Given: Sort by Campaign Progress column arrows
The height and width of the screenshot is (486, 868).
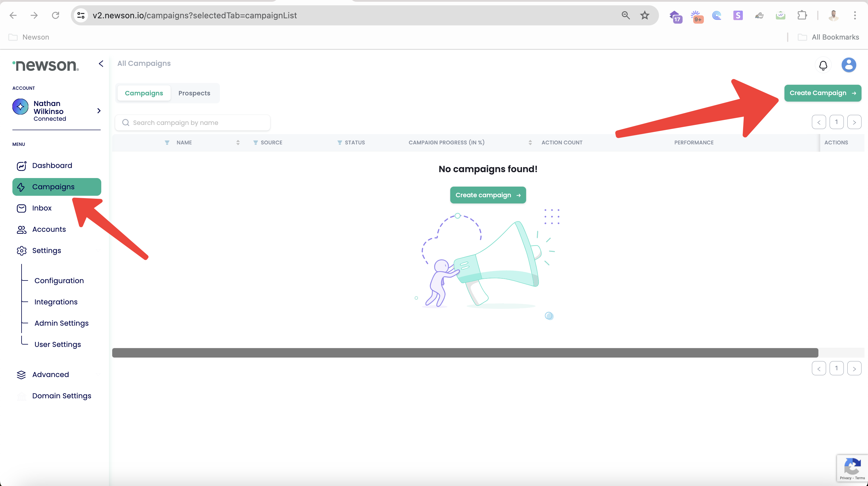Looking at the screenshot, I should [530, 143].
